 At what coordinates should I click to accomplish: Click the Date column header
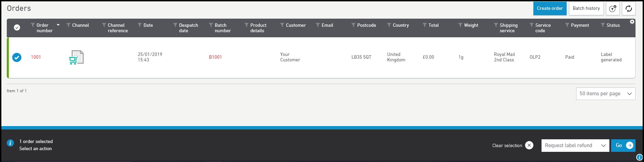(148, 25)
